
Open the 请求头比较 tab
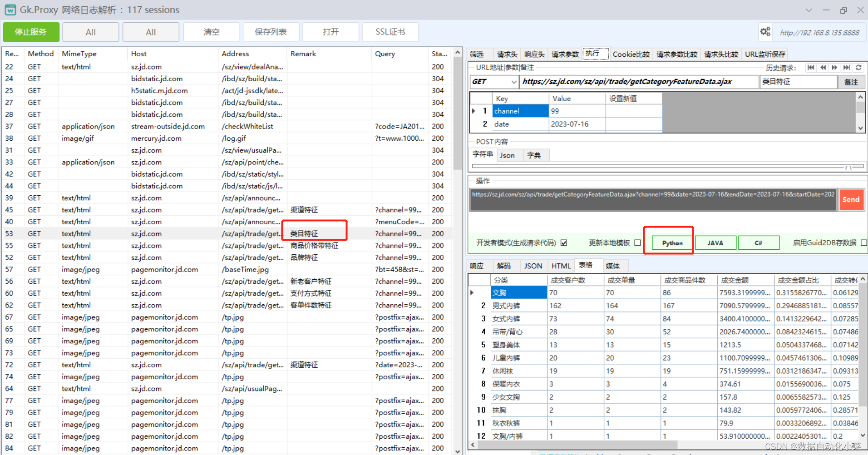[721, 54]
